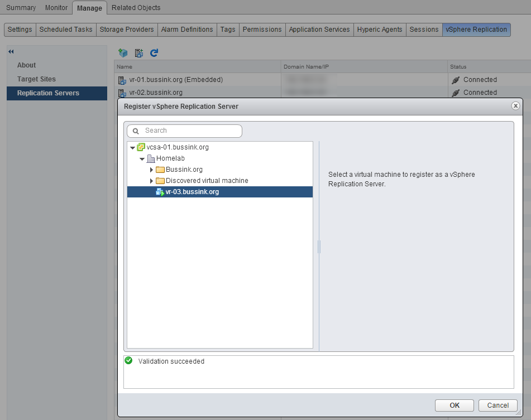The image size is (531, 420).
Task: Click the dialog resize grip at corner
Action: tap(519, 413)
